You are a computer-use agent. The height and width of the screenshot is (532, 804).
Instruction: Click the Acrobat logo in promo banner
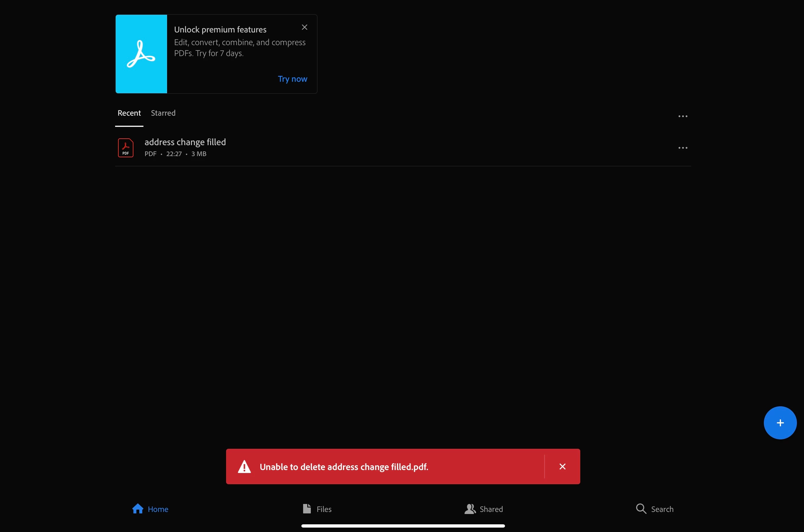pyautogui.click(x=141, y=54)
